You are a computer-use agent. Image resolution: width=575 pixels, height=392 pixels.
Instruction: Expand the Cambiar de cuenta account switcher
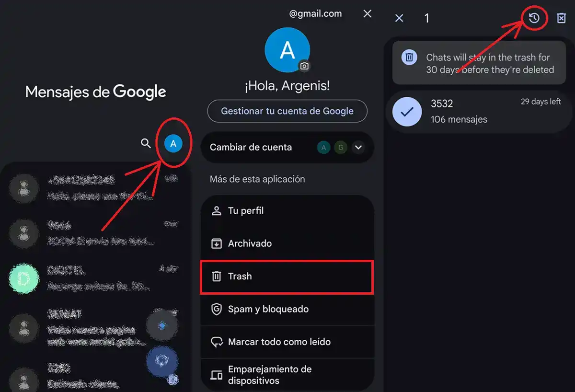click(x=358, y=148)
